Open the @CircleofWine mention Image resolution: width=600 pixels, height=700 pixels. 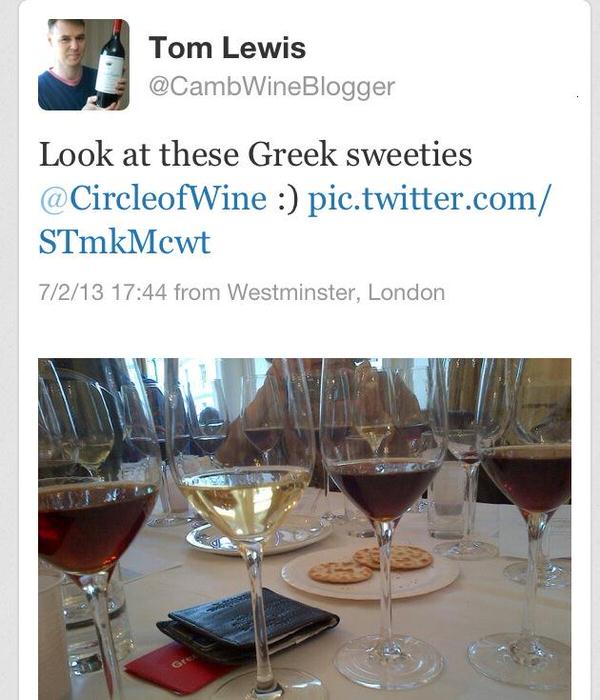tap(153, 198)
